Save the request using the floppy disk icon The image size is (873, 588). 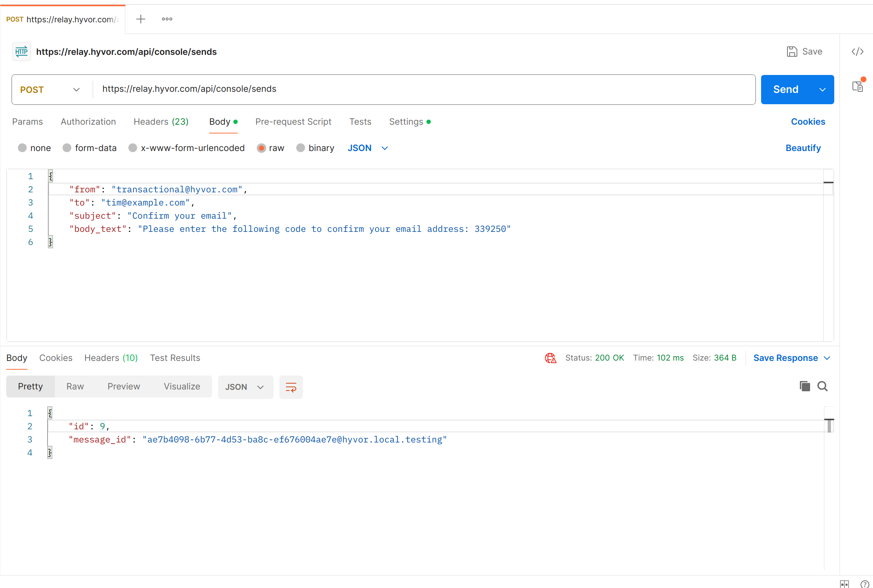[792, 51]
